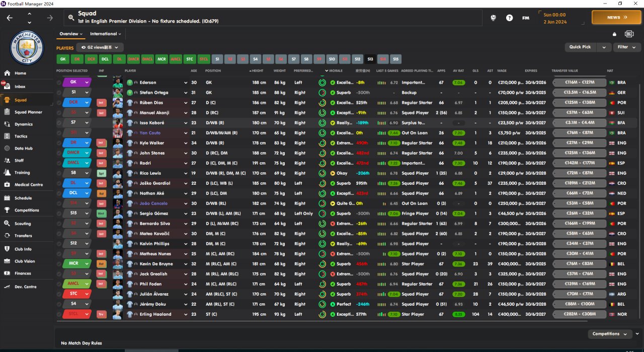Tick the selection circle for Rúben Dias
This screenshot has width=644, height=352.
pyautogui.click(x=59, y=103)
